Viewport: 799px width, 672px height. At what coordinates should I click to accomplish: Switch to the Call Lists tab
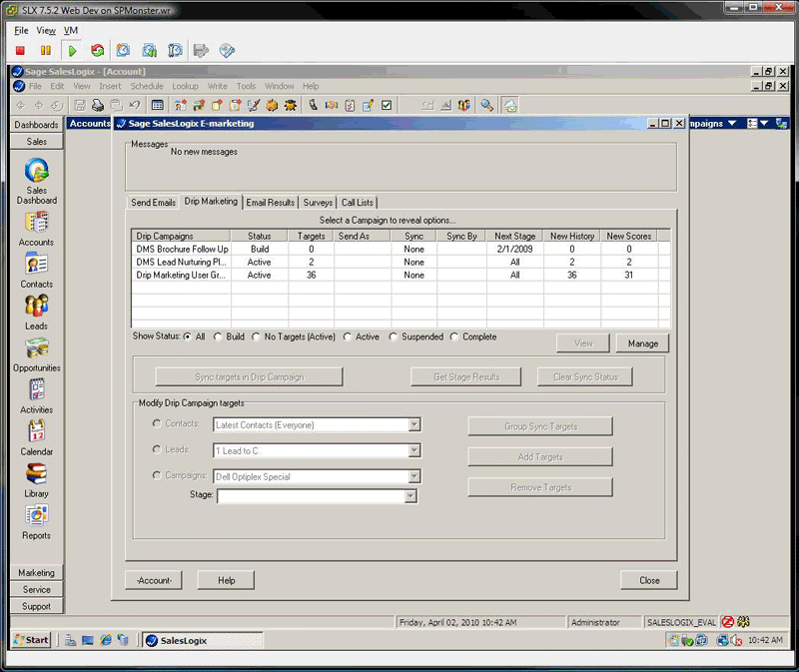(357, 203)
